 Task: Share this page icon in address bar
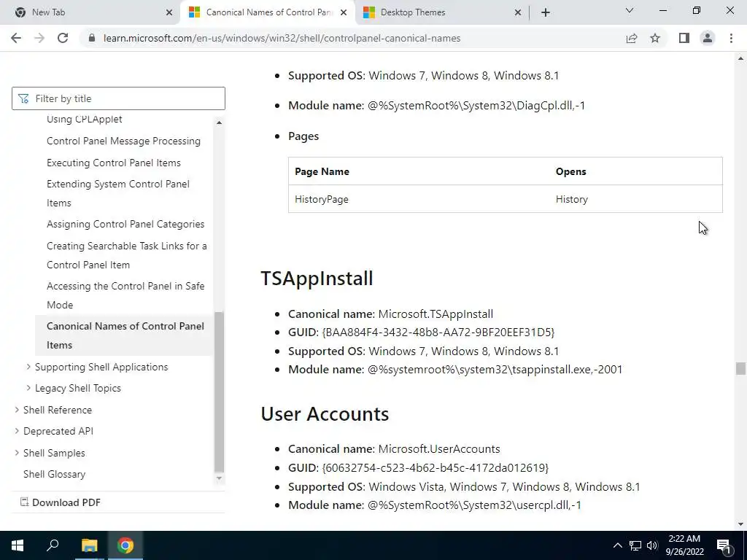(x=632, y=38)
